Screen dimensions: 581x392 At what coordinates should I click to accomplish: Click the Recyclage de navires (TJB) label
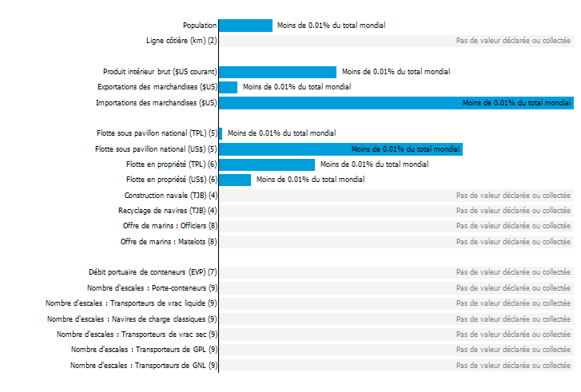[x=168, y=211]
